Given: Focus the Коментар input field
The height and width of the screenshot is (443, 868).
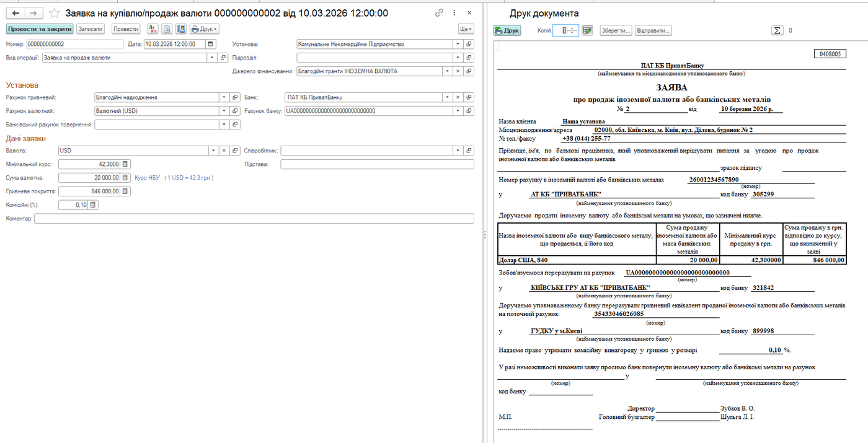Looking at the screenshot, I should (x=254, y=219).
